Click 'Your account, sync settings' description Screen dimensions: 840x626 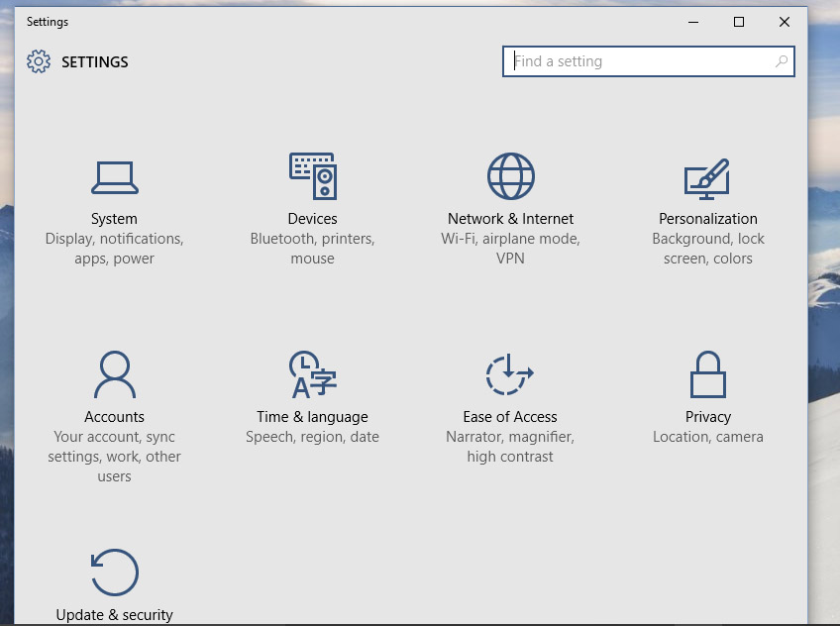pos(114,457)
